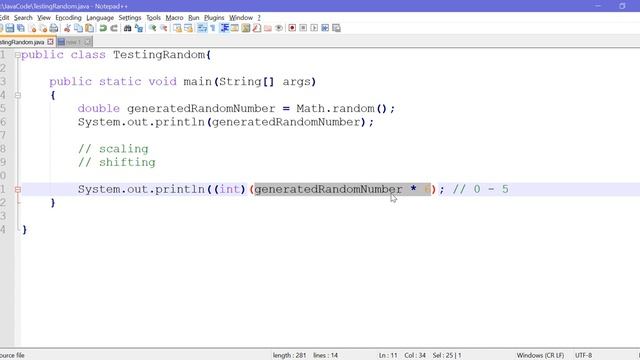Click the Cut scissors icon
Image resolution: width=640 pixels, height=360 pixels.
[67, 28]
